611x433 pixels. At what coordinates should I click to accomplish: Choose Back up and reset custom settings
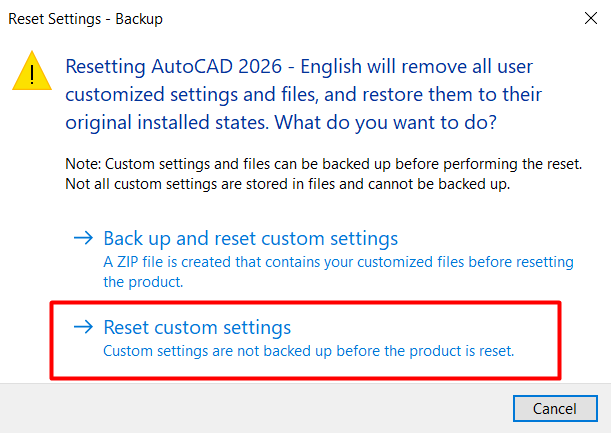(x=250, y=239)
